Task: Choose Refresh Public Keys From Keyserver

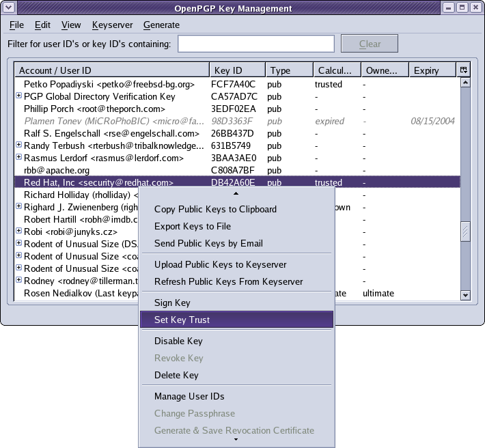Action: pyautogui.click(x=236, y=281)
